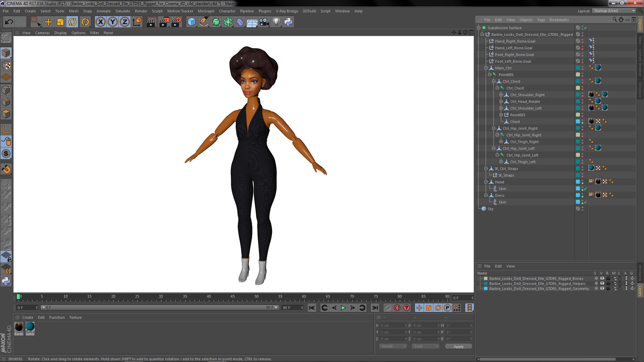The width and height of the screenshot is (644, 362).
Task: Switch to Texture mode
Action: pos(6,65)
